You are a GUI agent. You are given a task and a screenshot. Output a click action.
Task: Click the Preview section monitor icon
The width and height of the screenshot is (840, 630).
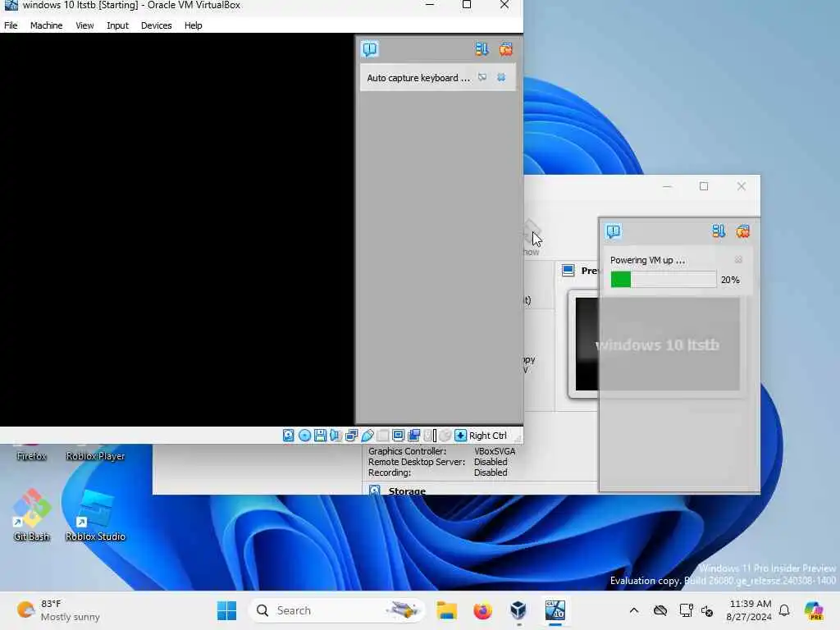tap(568, 271)
